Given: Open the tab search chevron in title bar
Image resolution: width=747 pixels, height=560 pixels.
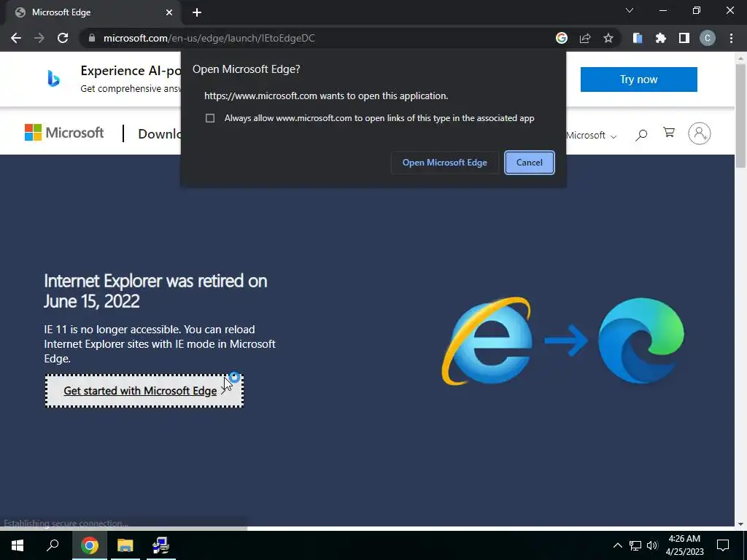Looking at the screenshot, I should tap(630, 10).
